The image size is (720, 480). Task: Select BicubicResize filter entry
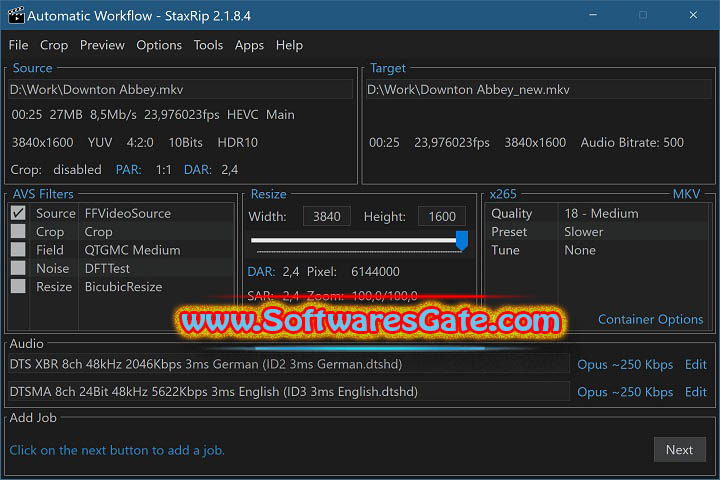tap(123, 287)
